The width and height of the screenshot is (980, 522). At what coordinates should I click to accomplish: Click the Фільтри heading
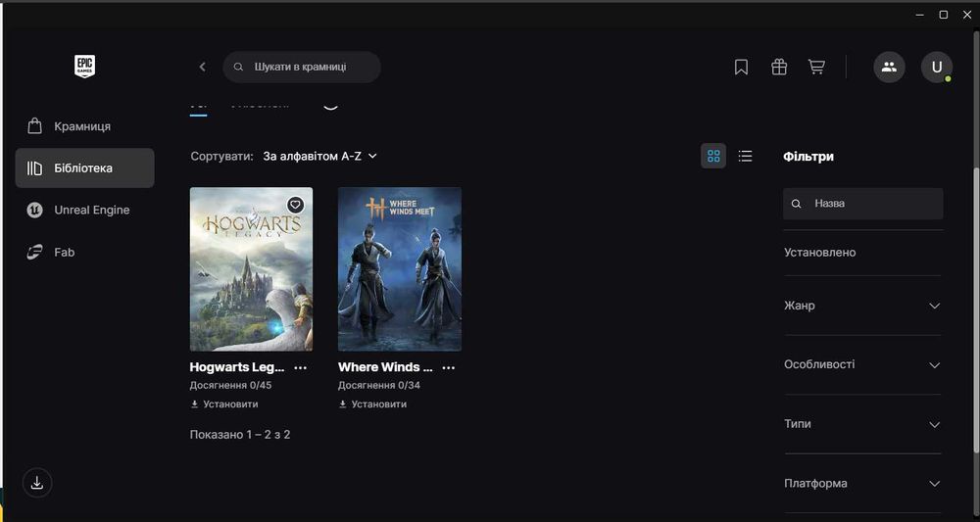tap(808, 156)
